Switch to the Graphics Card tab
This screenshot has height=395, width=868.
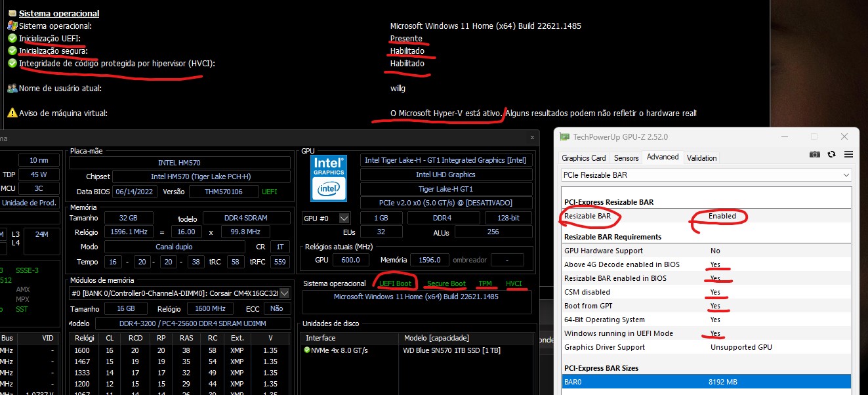pyautogui.click(x=584, y=157)
